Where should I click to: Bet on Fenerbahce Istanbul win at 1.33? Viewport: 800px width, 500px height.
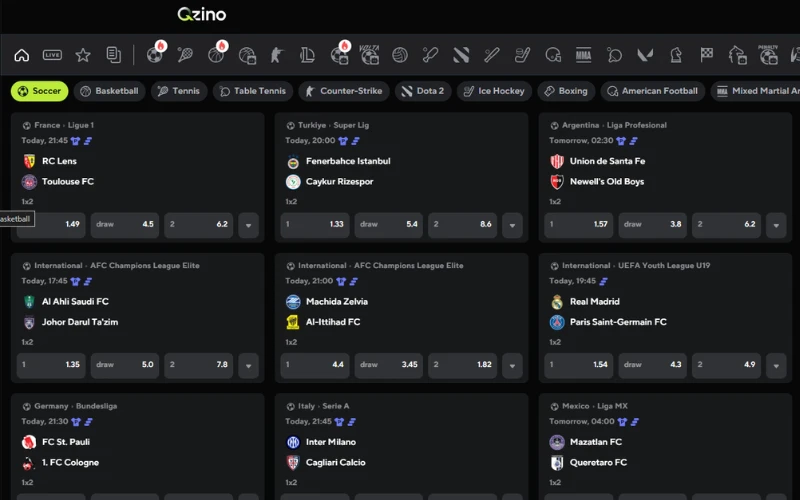pyautogui.click(x=315, y=225)
